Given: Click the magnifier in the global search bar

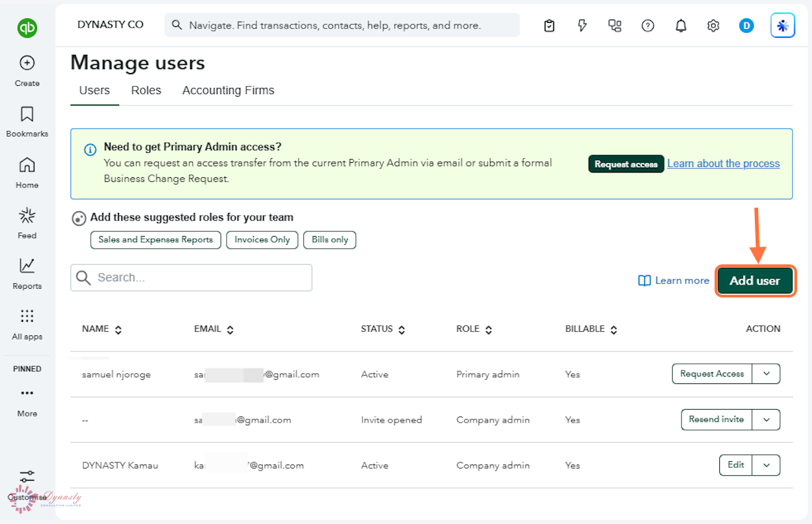Looking at the screenshot, I should (x=177, y=25).
